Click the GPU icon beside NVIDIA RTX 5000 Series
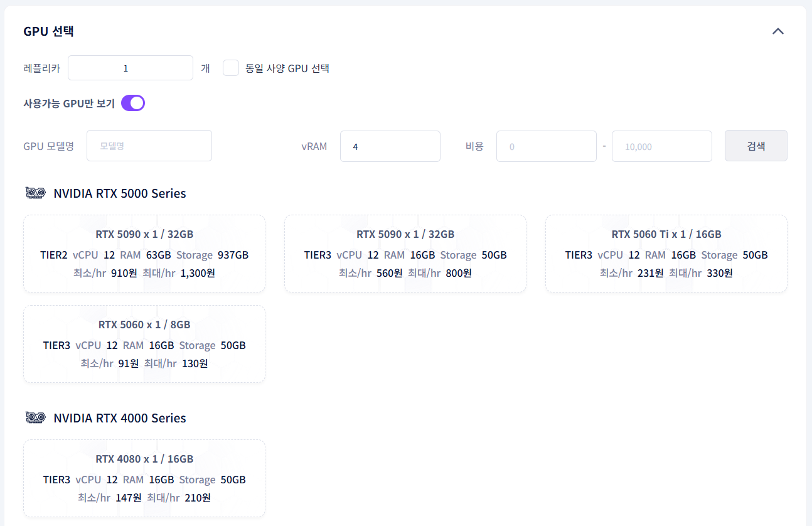Viewport: 812px width, 526px height. click(x=35, y=193)
